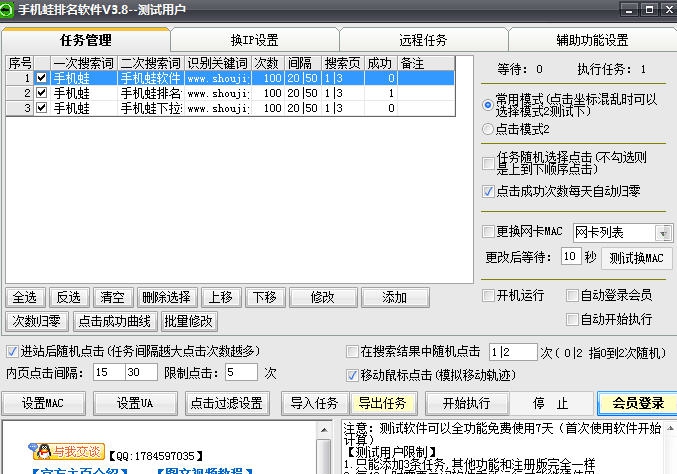This screenshot has height=474, width=677.
Task: Toggle 点击成功次数每天自动归零 checkbox
Action: coord(488,191)
